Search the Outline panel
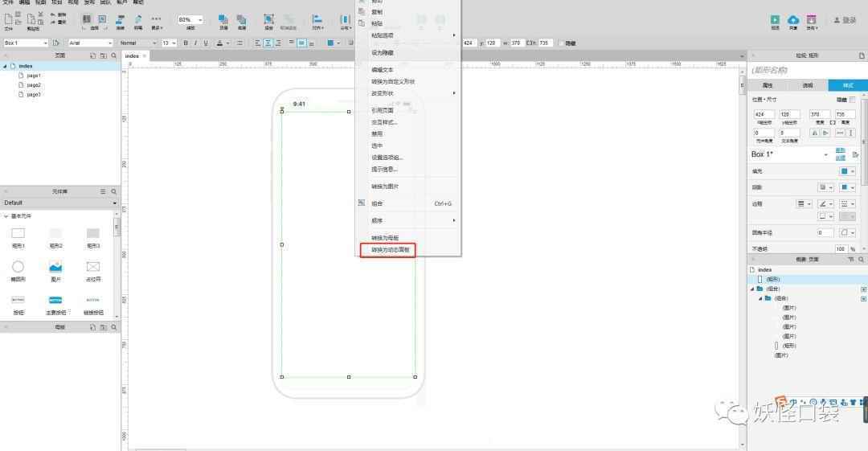 [861, 260]
